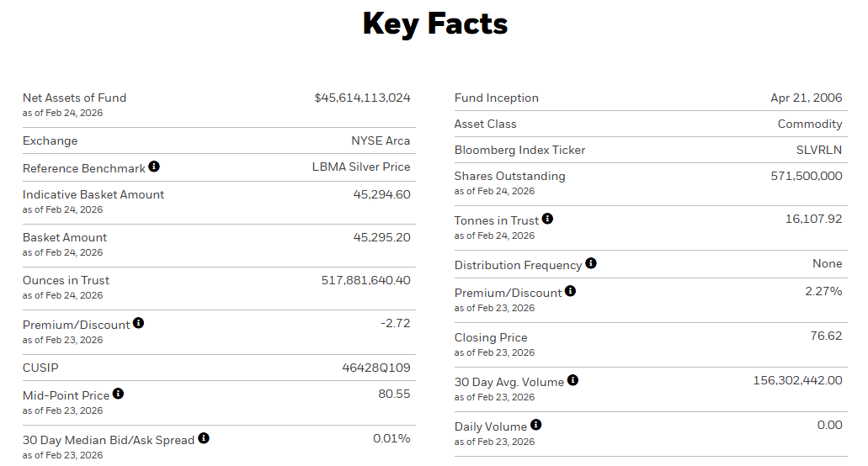Click 30 Day Avg. Volume info icon
The image size is (868, 466).
tap(572, 380)
